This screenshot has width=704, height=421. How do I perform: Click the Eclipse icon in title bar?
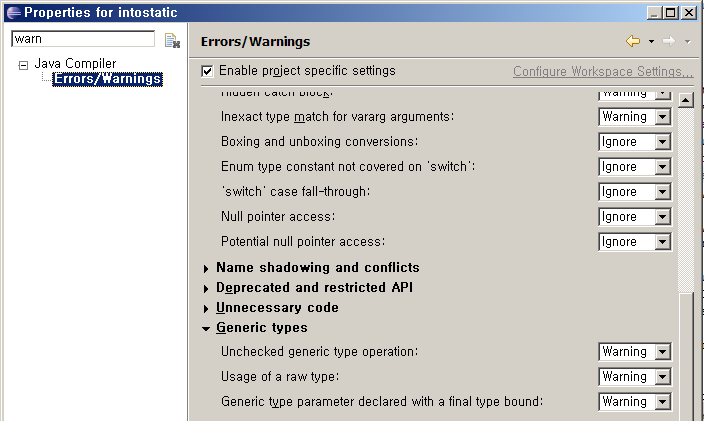(x=13, y=13)
